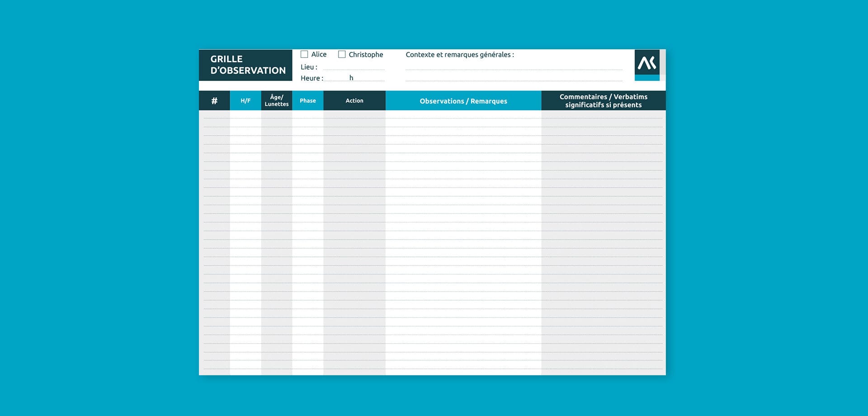Click the first row of Action column
The height and width of the screenshot is (416, 868).
pyautogui.click(x=354, y=114)
